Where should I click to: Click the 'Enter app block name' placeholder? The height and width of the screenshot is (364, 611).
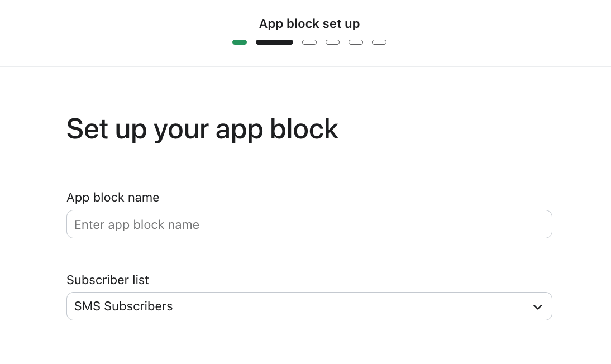point(137,224)
